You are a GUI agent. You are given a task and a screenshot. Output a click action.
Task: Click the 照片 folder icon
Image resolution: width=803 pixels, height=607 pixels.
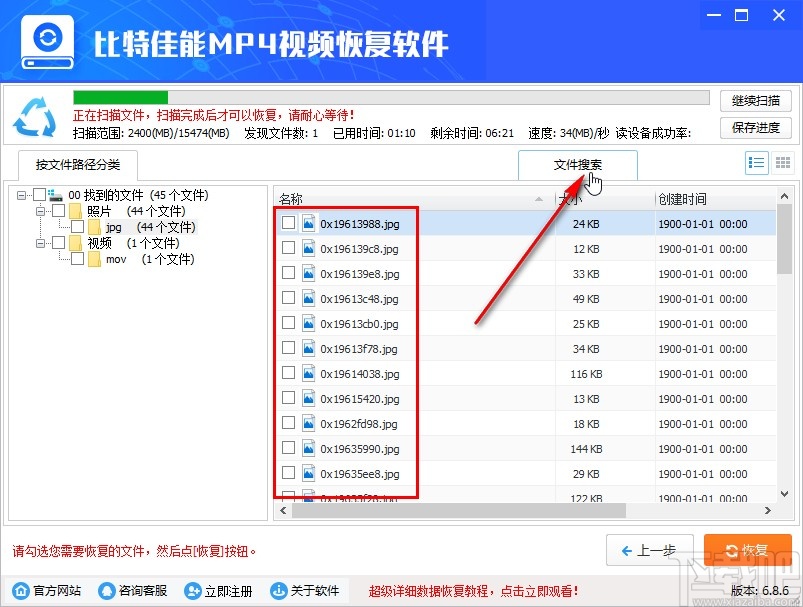tap(75, 211)
